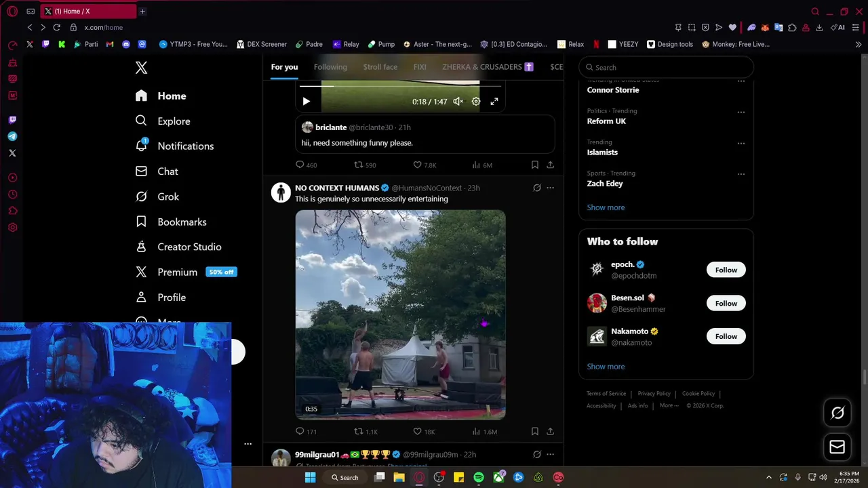Open video settings gear icon
Screen dimensions: 868x488
point(476,101)
